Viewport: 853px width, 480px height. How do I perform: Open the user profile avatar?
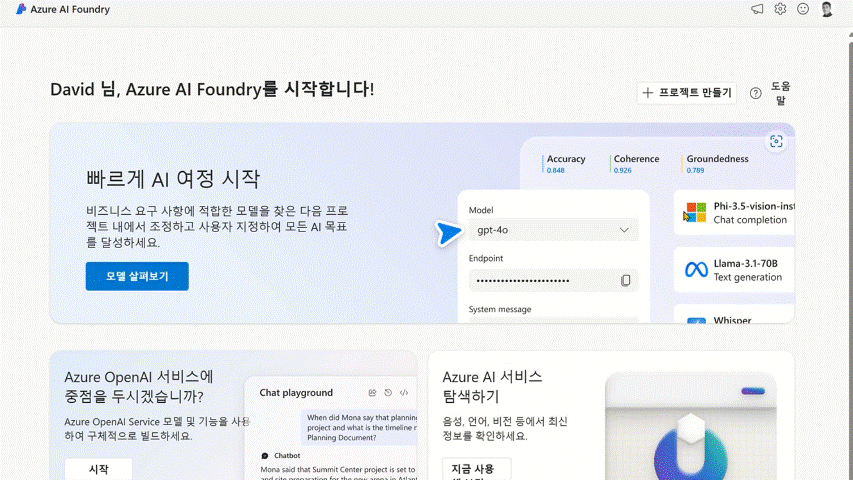pyautogui.click(x=827, y=9)
